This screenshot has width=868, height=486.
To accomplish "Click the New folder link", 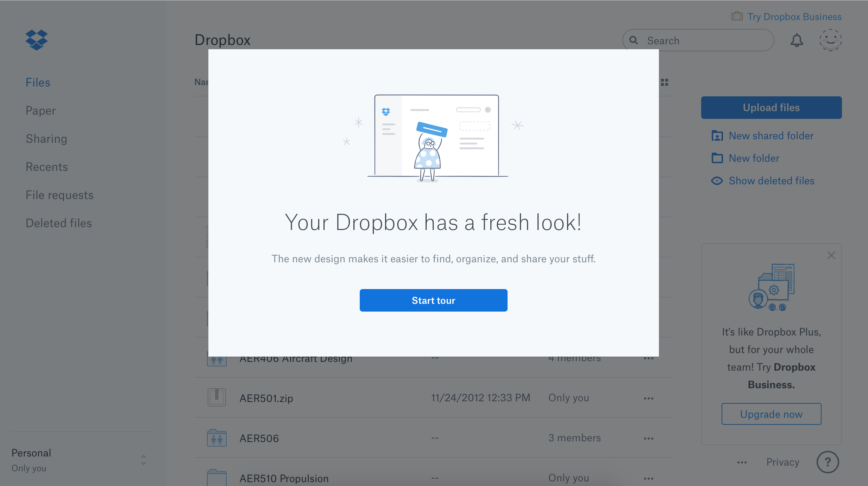I will tap(754, 158).
